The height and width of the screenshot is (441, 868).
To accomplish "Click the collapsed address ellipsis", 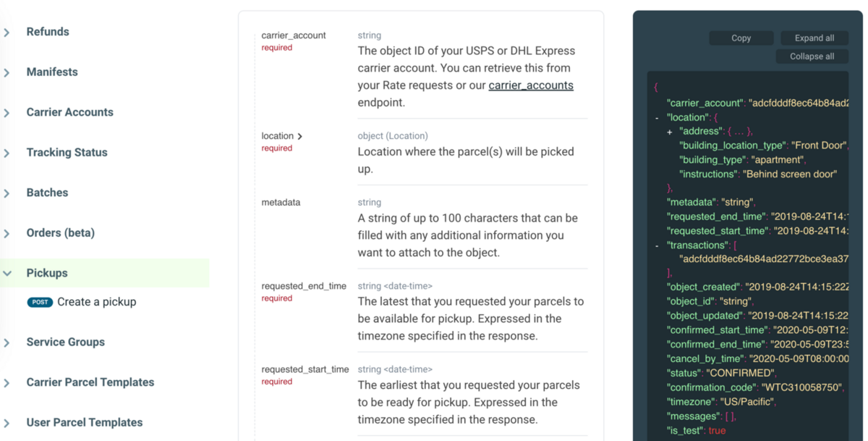I will pyautogui.click(x=739, y=132).
